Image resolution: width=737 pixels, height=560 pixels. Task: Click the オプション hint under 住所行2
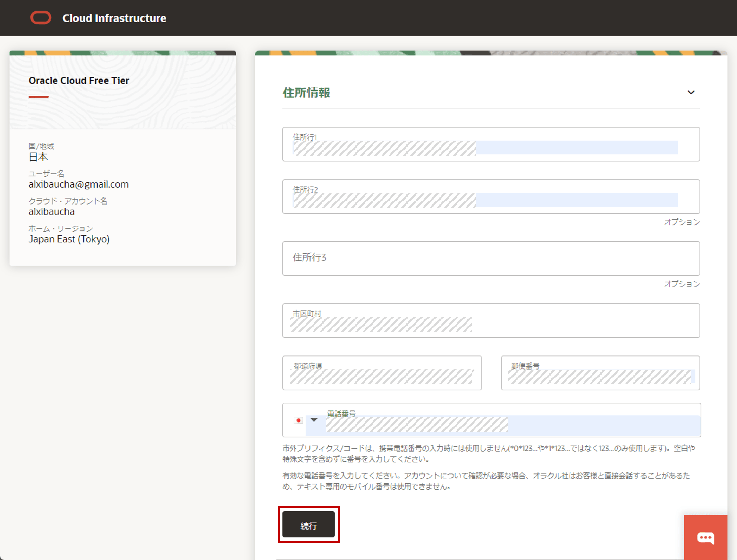682,222
